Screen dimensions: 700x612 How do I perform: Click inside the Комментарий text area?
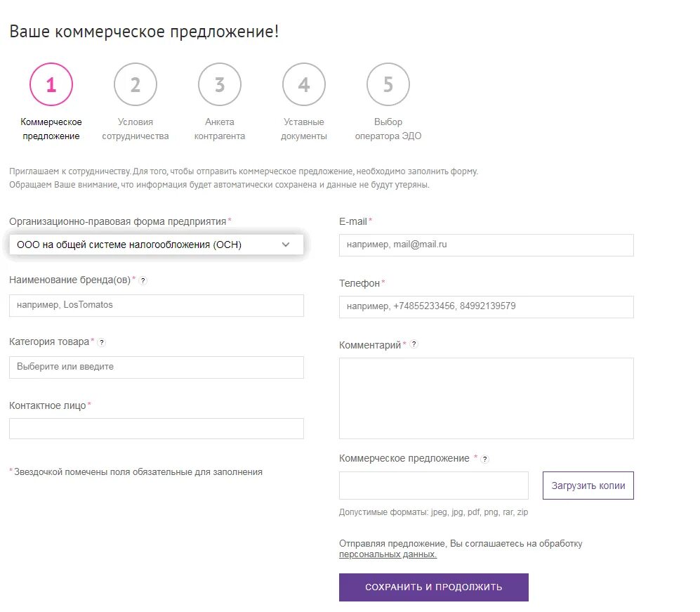click(486, 398)
